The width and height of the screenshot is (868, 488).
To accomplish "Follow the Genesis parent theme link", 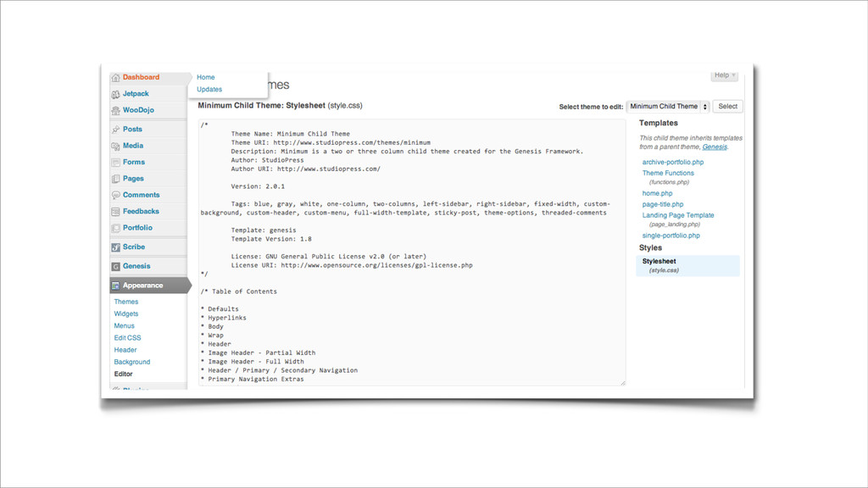I will click(715, 147).
